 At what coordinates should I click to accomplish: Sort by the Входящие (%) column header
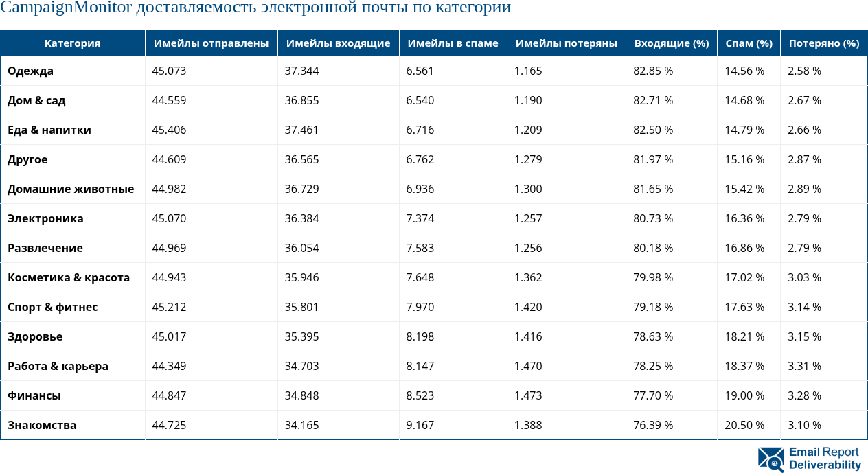coord(671,42)
